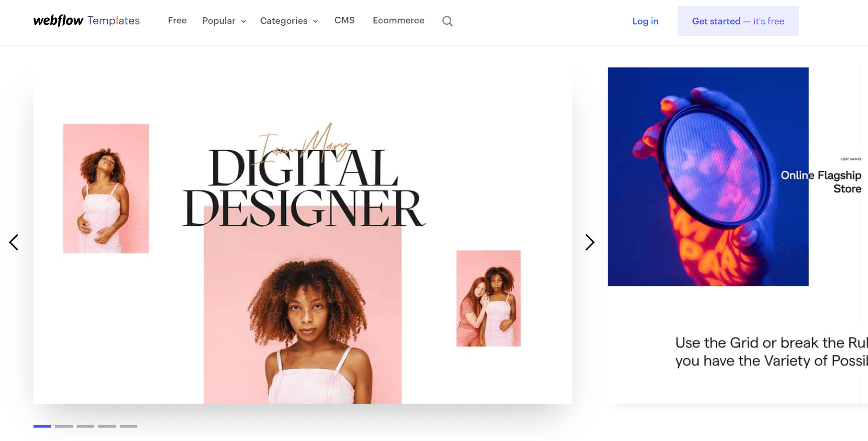Click the small woman standing photo

tap(106, 188)
